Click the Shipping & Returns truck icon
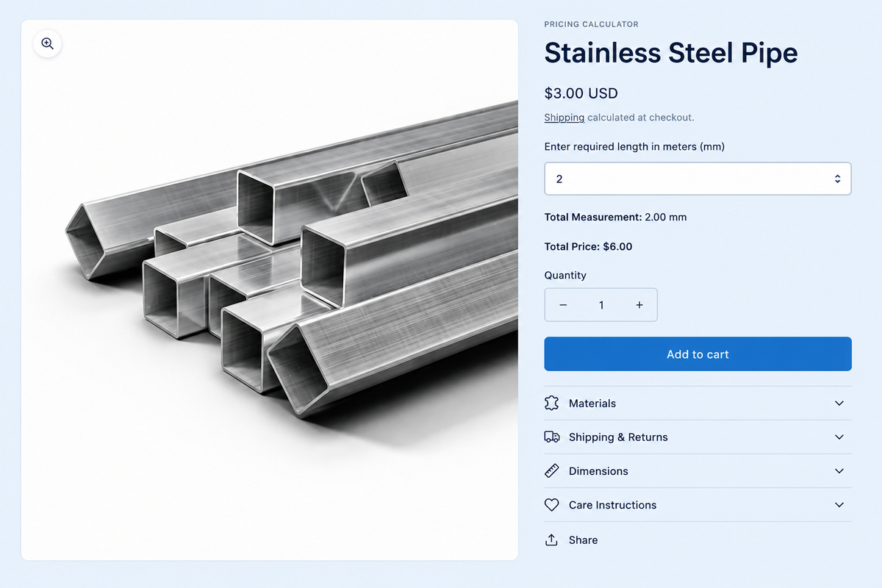Image resolution: width=882 pixels, height=588 pixels. [552, 437]
